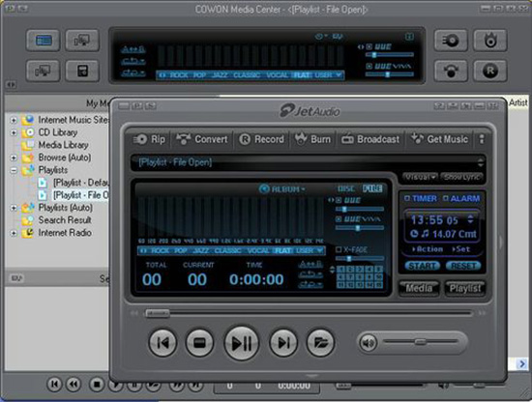Collapse the Playlists tree node

click(14, 170)
